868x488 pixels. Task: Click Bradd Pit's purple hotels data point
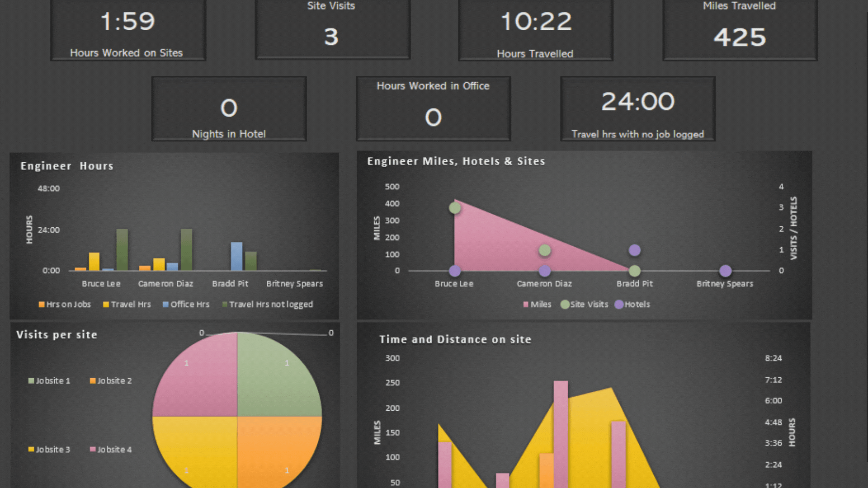tap(635, 250)
